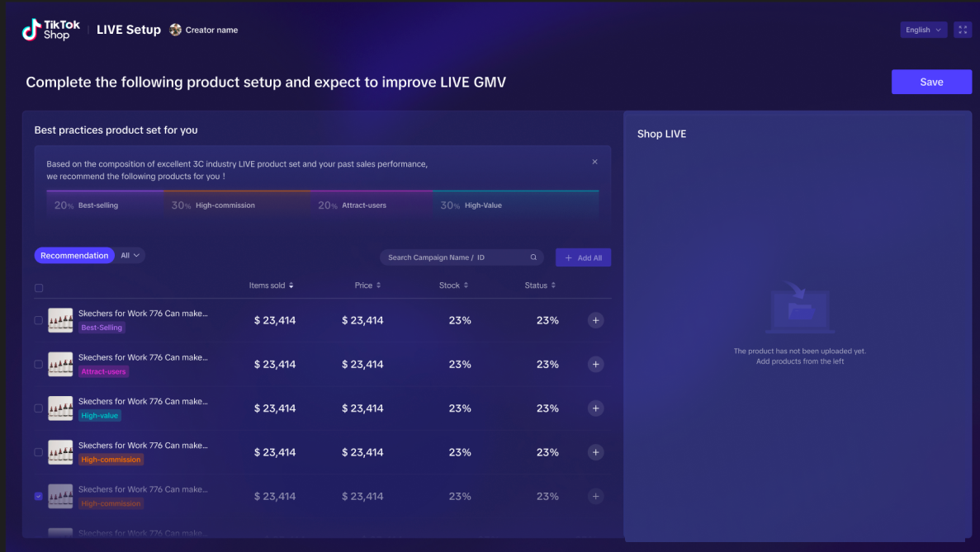
Task: Add the High-value product with plus icon
Action: [595, 408]
